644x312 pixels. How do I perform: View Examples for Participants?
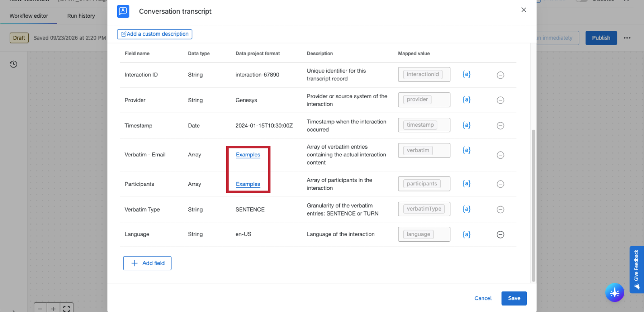click(x=248, y=184)
